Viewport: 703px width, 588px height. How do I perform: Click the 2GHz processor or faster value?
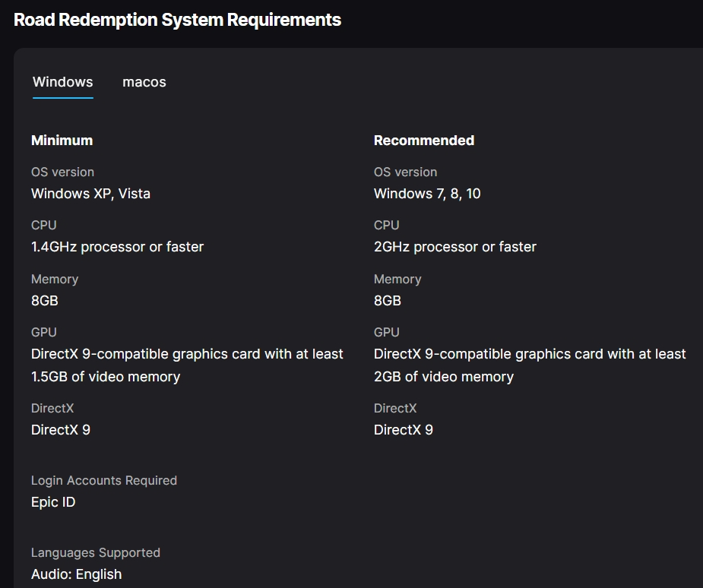click(455, 247)
